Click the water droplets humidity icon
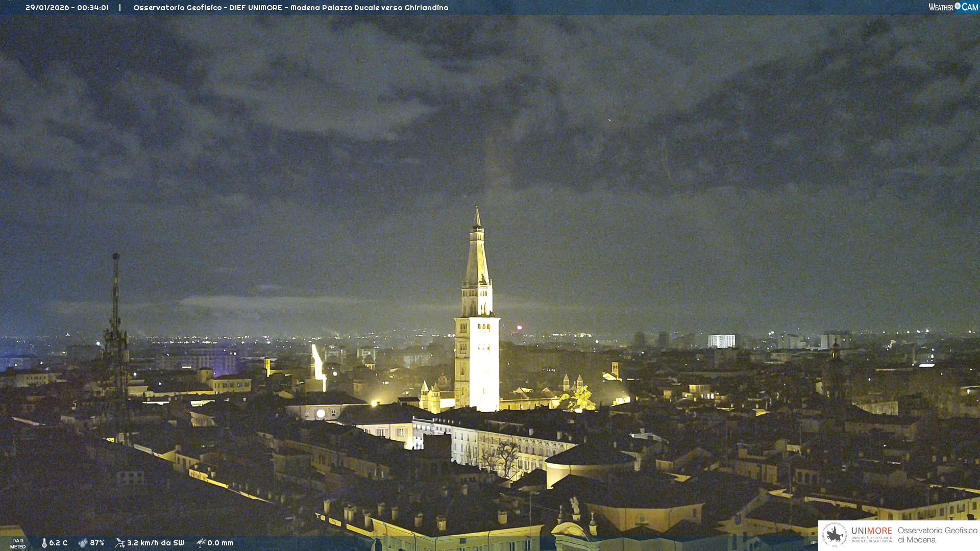This screenshot has width=980, height=551. [83, 543]
